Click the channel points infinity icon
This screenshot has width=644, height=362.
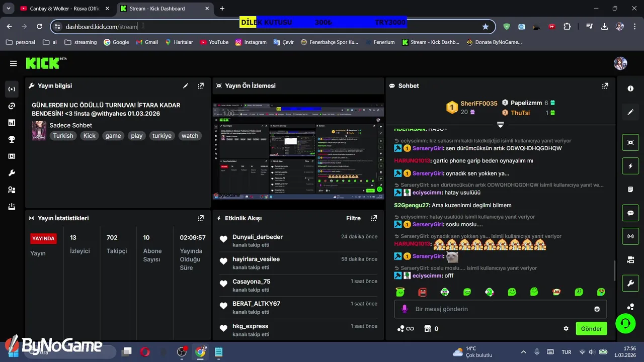(406, 329)
